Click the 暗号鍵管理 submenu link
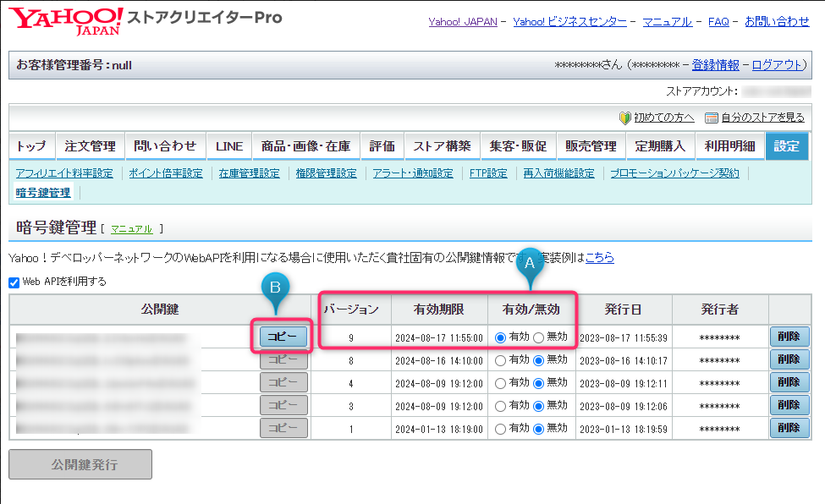Viewport: 825px width, 504px height. 43,193
